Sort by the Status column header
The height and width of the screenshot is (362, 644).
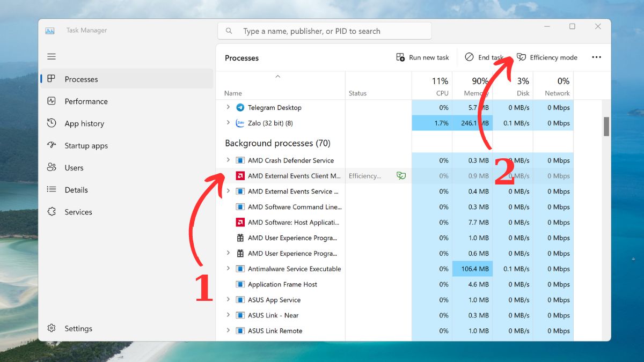(357, 93)
